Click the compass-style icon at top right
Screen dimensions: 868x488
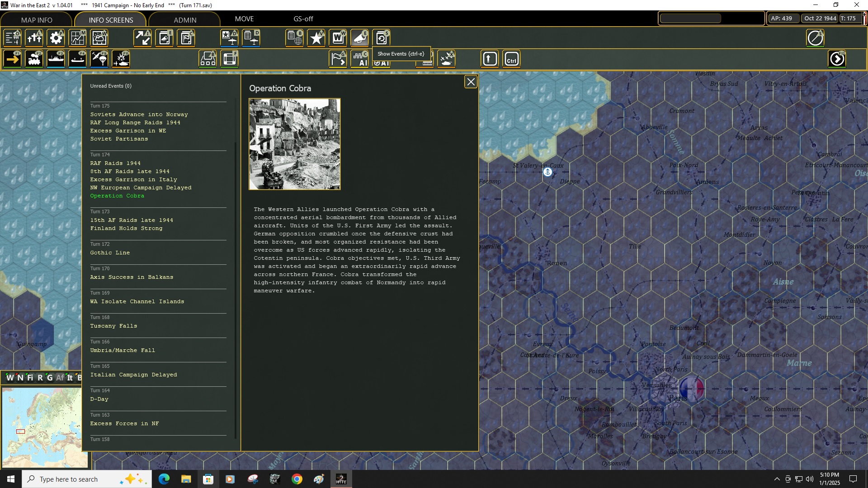point(816,38)
